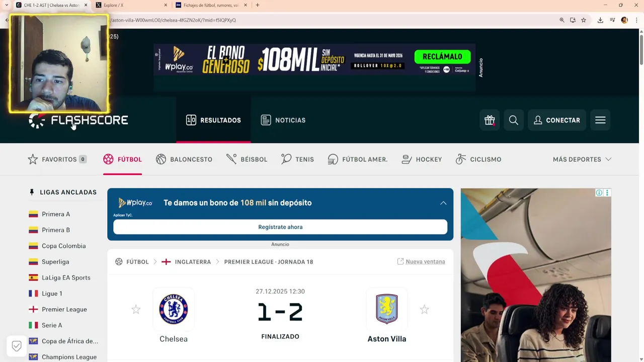Click the Flashscore logo
The height and width of the screenshot is (362, 644).
(78, 120)
